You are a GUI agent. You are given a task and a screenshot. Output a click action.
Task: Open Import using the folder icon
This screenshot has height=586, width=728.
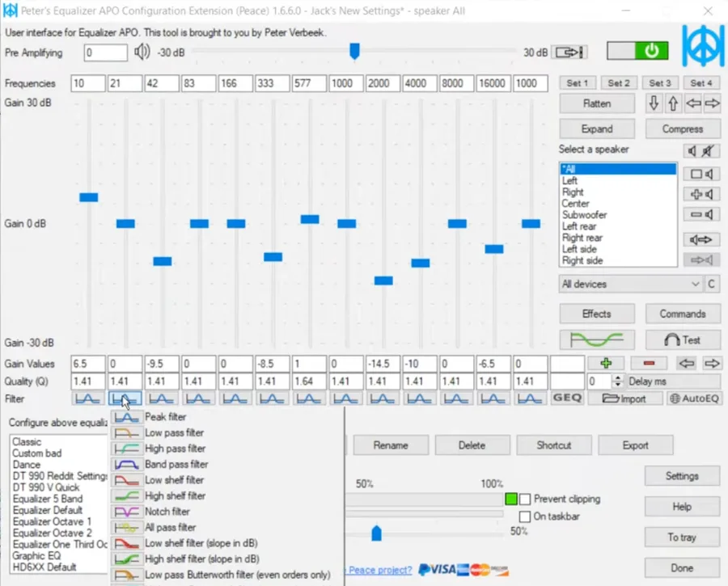point(625,398)
